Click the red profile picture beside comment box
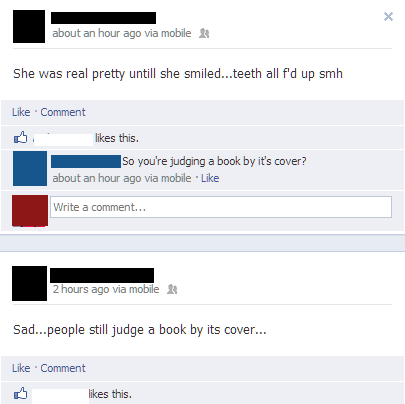Screen dimensions: 405x404 pos(30,211)
